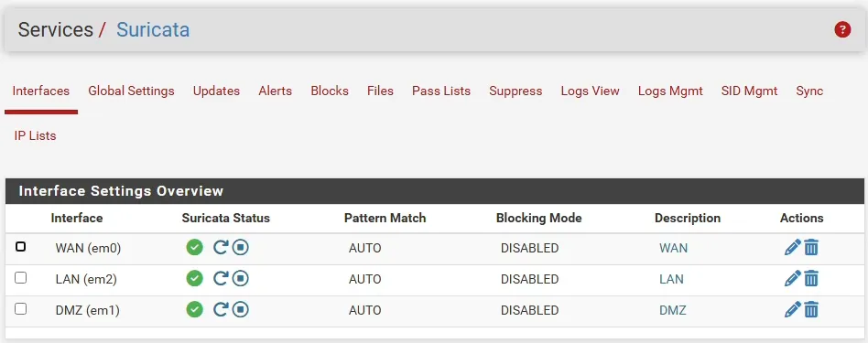Screen dimensions: 868x343
Task: Open the IP Lists tab
Action: (36, 135)
